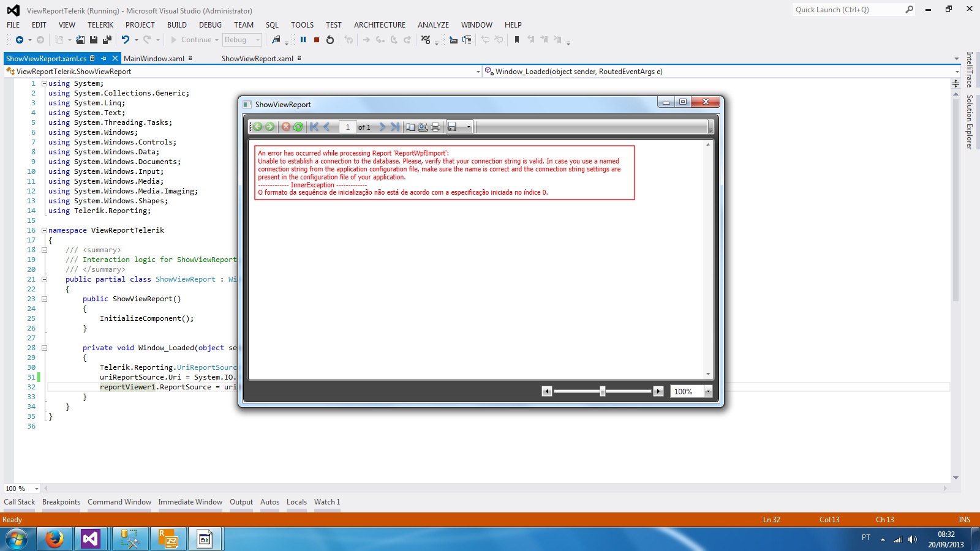The width and height of the screenshot is (980, 551).
Task: Open the report export format dropdown
Action: [469, 127]
